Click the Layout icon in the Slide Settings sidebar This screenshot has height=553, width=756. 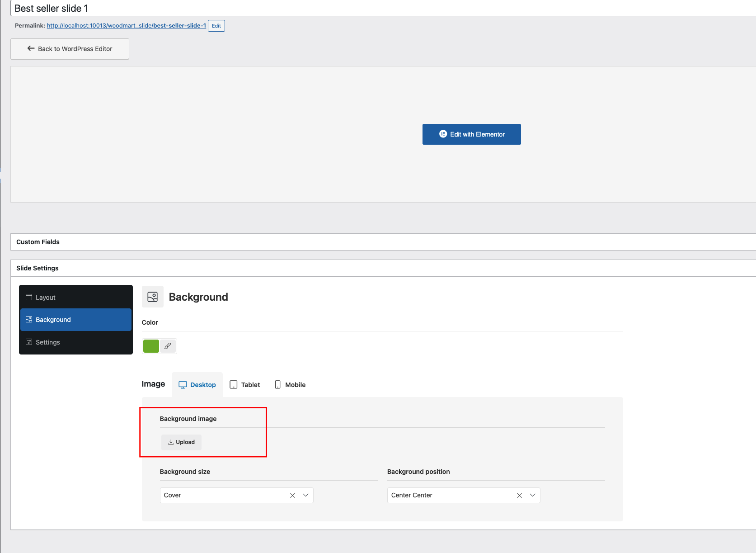[29, 297]
